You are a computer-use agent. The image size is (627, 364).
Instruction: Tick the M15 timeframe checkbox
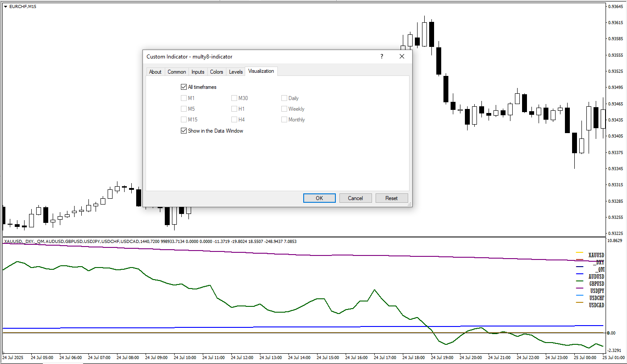[184, 120]
